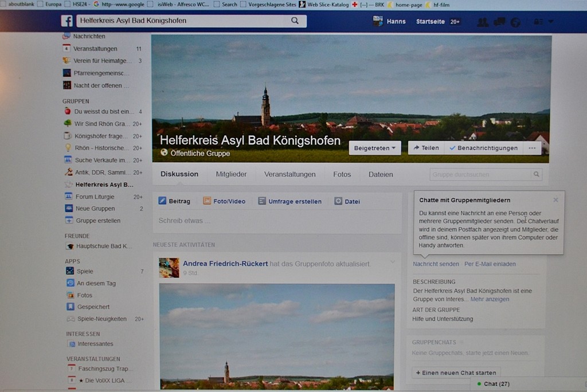Click the Neue Gruppen icon
This screenshot has width=587, height=392.
click(x=69, y=208)
